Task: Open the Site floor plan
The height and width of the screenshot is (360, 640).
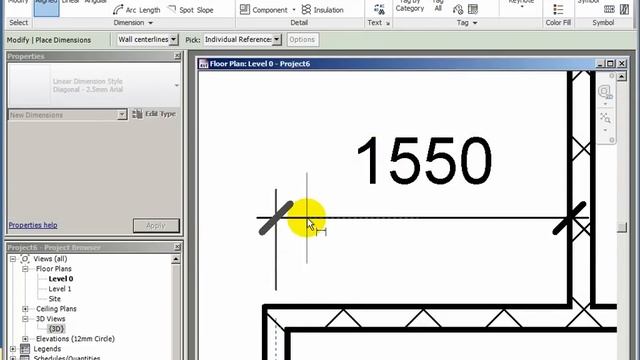Action: tap(55, 299)
